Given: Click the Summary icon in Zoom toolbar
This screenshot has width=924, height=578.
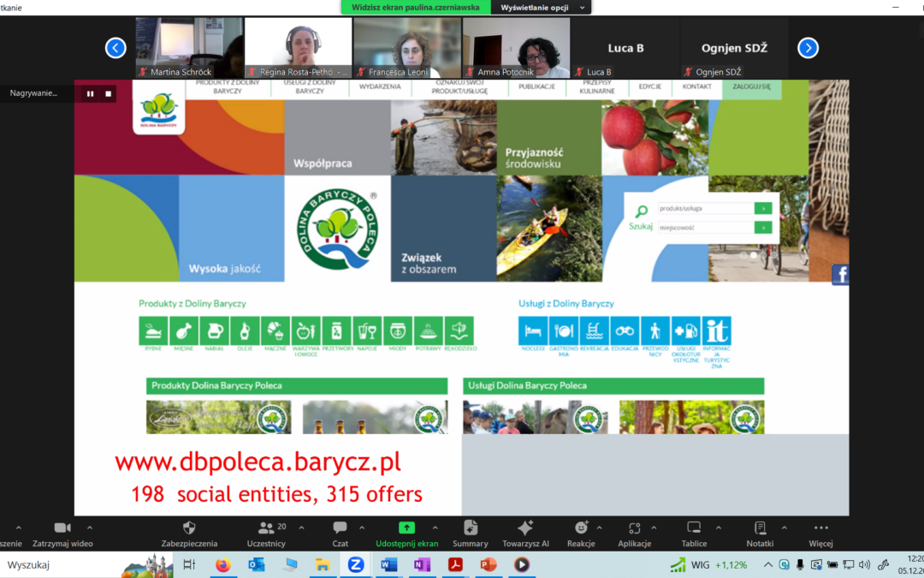Looking at the screenshot, I should pos(470,528).
